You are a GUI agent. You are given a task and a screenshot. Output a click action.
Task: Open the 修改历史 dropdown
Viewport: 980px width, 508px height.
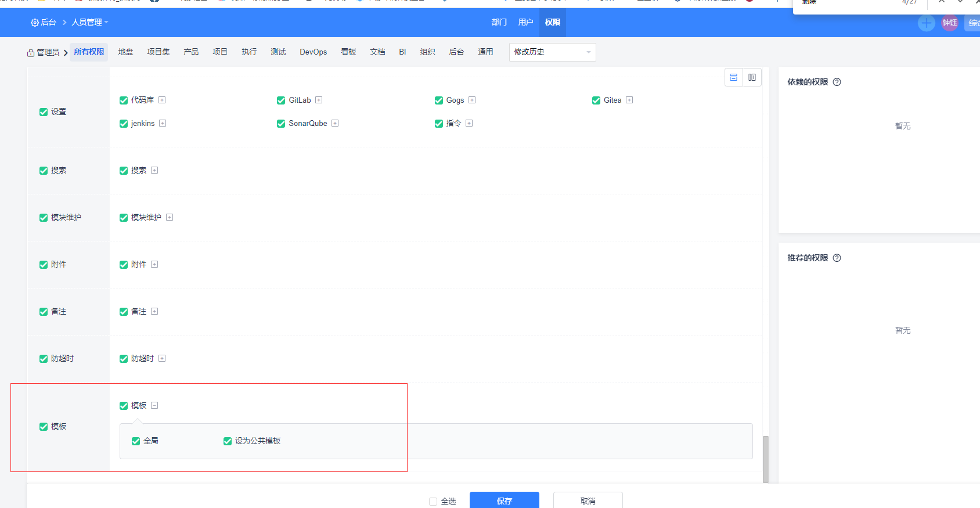pos(552,52)
